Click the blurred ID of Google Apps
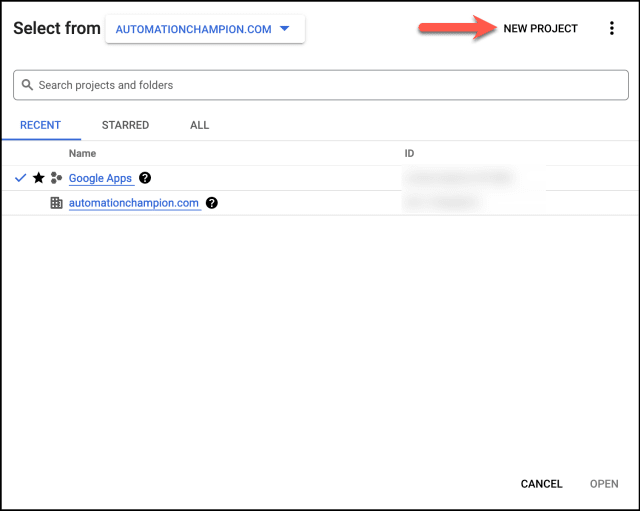Image resolution: width=640 pixels, height=511 pixels. click(459, 178)
